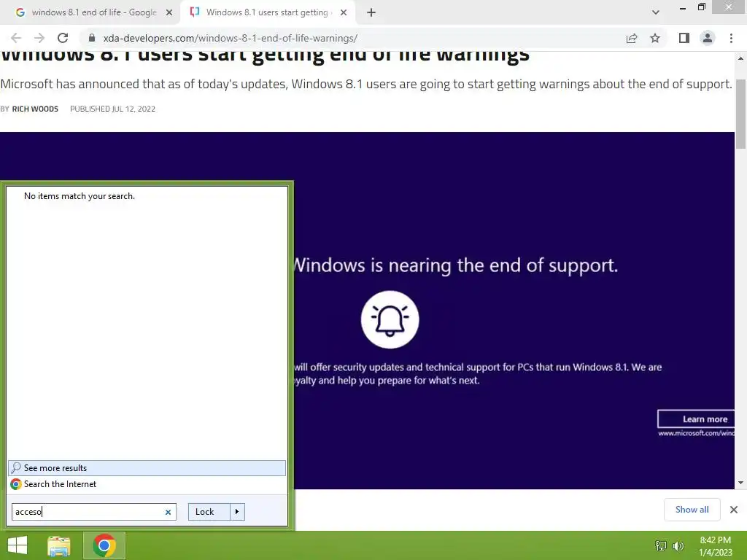Click the vertical scrollbar thumb
This screenshot has height=560, width=747.
pyautogui.click(x=741, y=114)
